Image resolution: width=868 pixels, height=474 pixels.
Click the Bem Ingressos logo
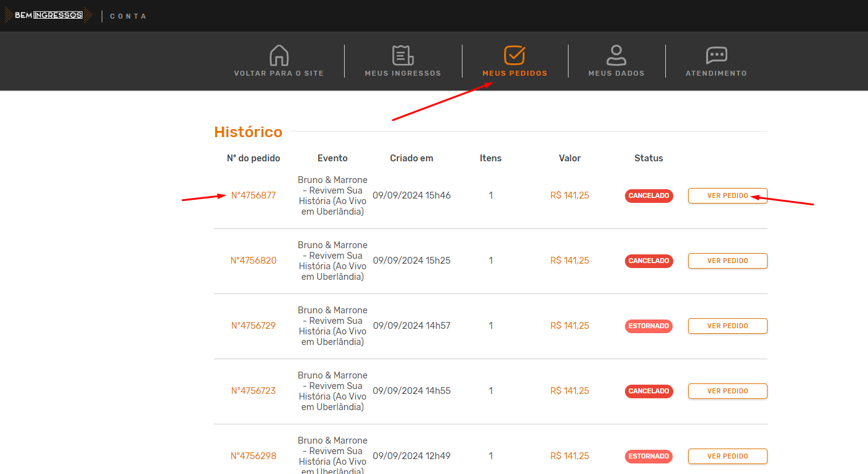tap(48, 16)
